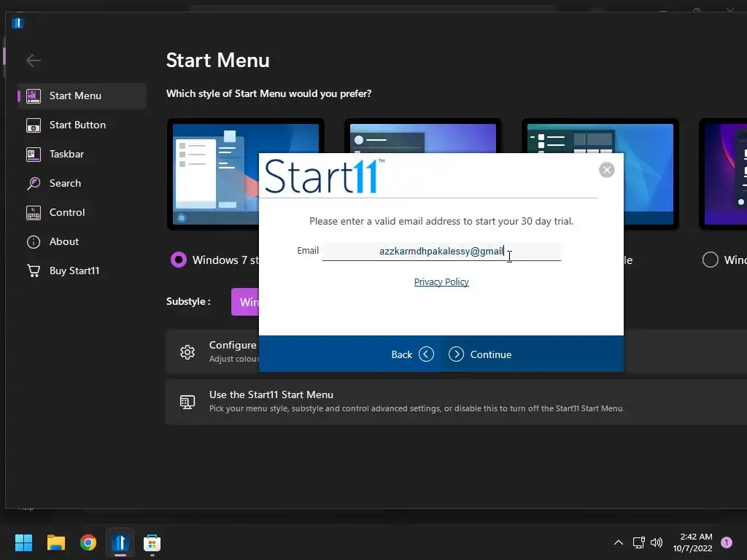This screenshot has width=747, height=560.
Task: Open the notification badge in the tray
Action: (x=727, y=542)
